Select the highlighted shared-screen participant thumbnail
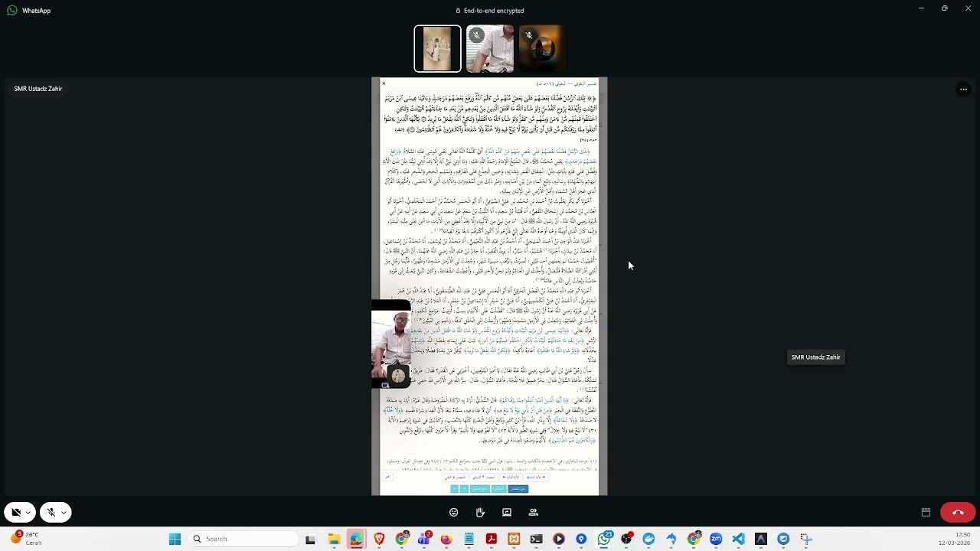Image resolution: width=980 pixels, height=551 pixels. [x=438, y=49]
